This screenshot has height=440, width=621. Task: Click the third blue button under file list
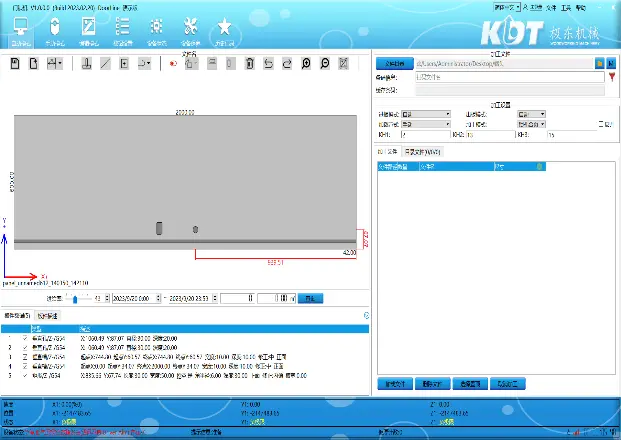pos(470,383)
